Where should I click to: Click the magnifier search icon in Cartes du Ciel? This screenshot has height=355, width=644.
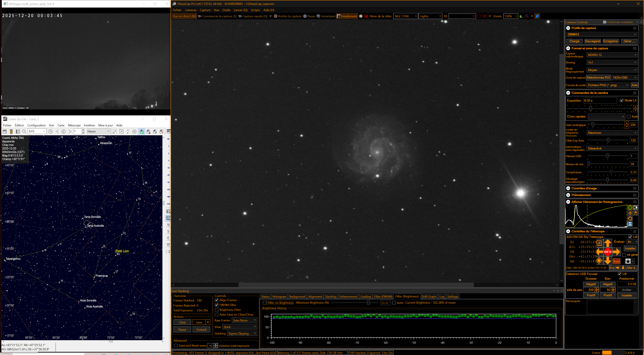(x=24, y=131)
